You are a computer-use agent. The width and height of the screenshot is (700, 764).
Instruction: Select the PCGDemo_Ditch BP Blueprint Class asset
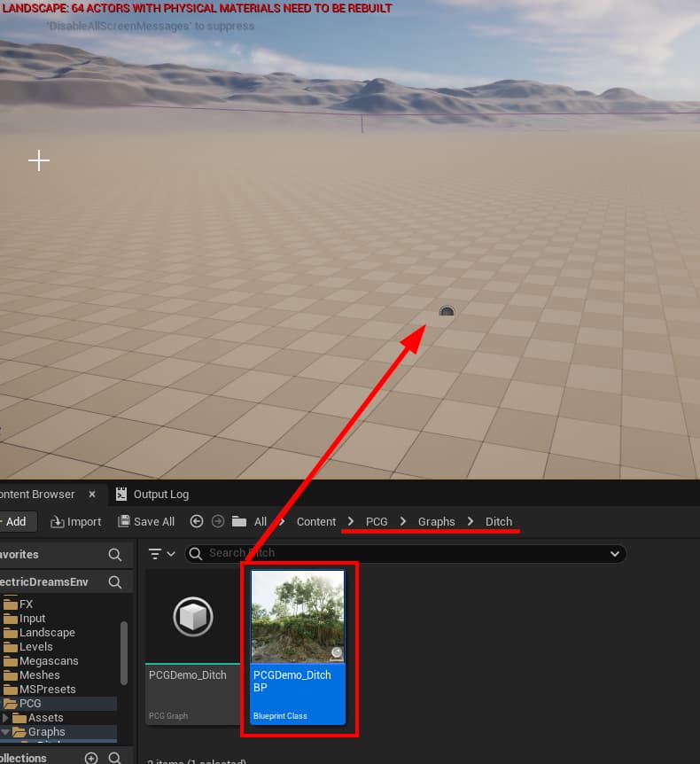(298, 647)
